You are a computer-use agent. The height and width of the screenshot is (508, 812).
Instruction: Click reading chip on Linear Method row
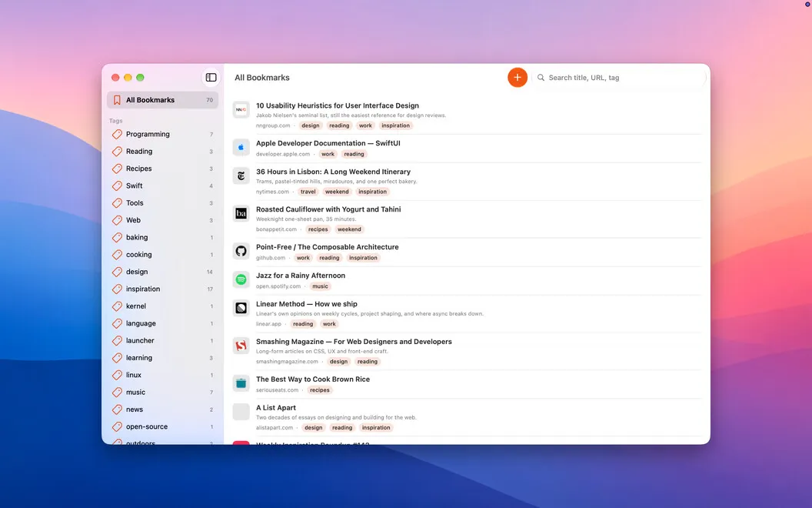click(x=303, y=324)
